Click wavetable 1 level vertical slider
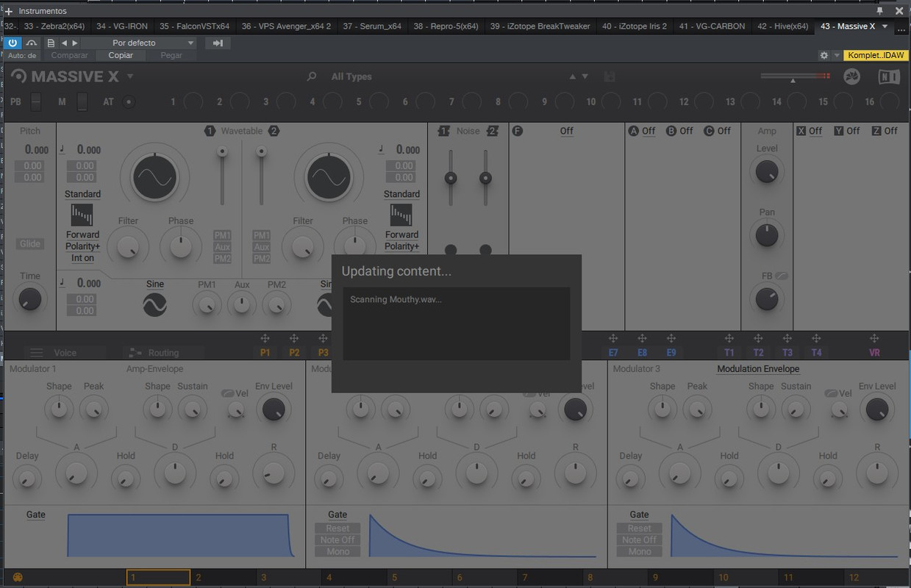 tap(222, 175)
